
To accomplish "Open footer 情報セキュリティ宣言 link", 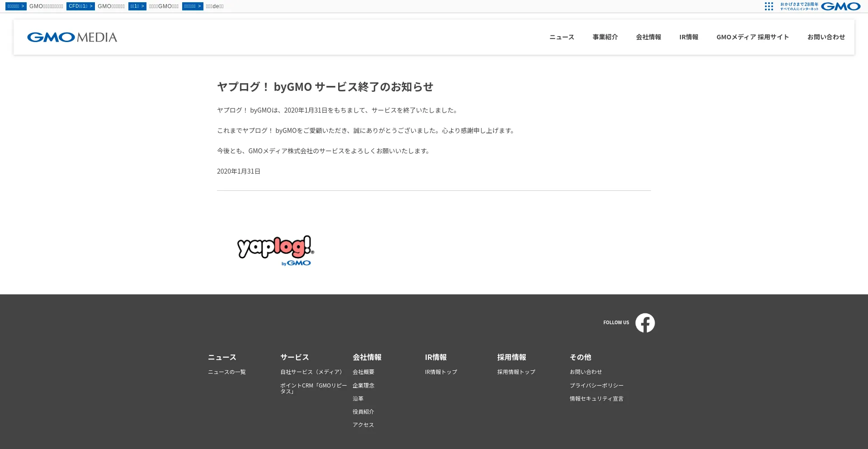I will pos(597,399).
